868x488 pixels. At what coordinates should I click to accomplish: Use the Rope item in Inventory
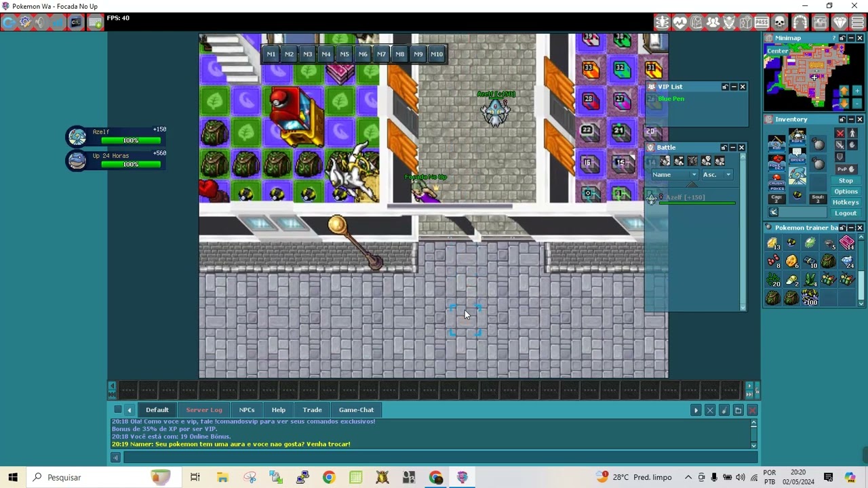(x=797, y=136)
